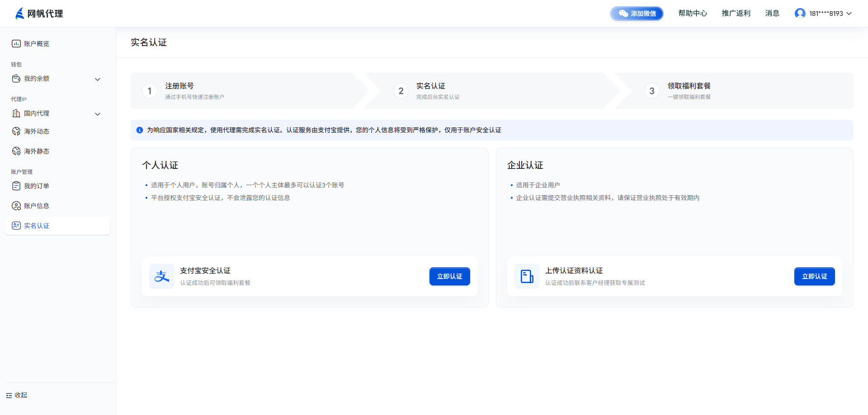This screenshot has height=415, width=868.
Task: Open 推广返利 in top navigation
Action: [x=736, y=14]
